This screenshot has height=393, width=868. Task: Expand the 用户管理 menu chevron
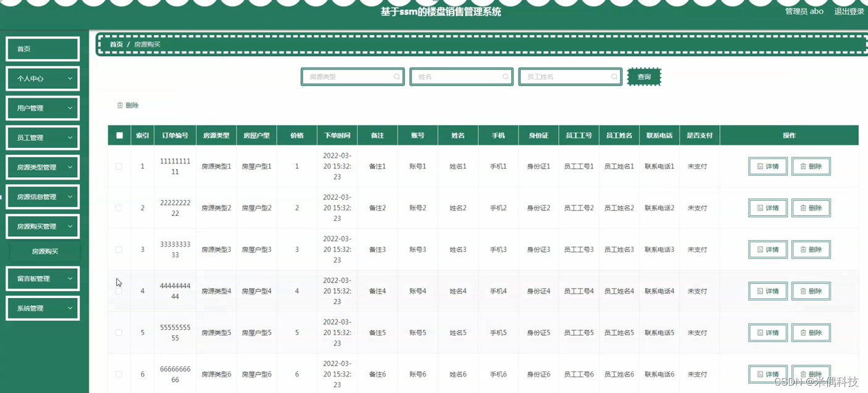[70, 108]
